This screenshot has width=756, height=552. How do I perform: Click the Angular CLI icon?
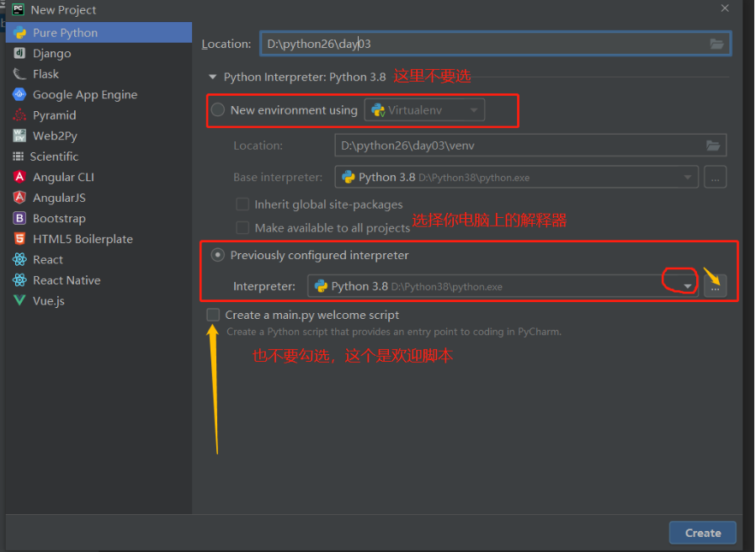click(x=19, y=177)
